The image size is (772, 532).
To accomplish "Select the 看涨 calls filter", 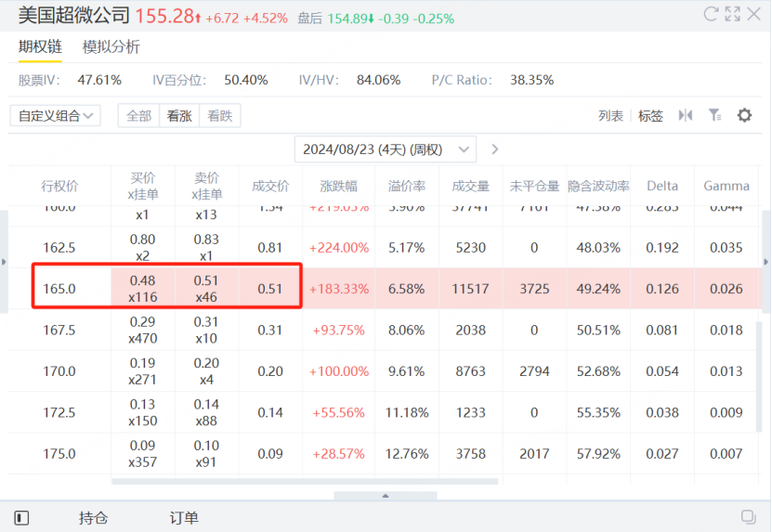I will pyautogui.click(x=179, y=116).
